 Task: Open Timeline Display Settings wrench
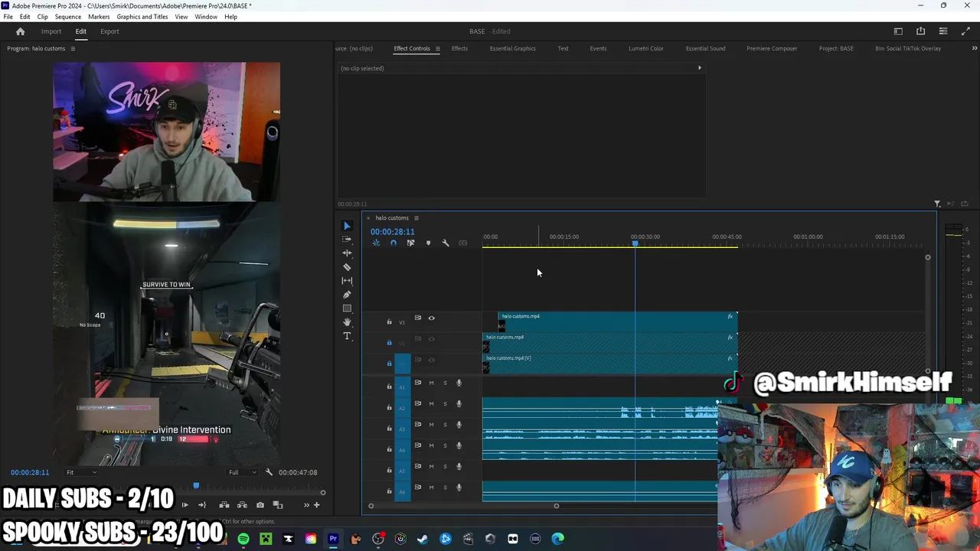[446, 243]
